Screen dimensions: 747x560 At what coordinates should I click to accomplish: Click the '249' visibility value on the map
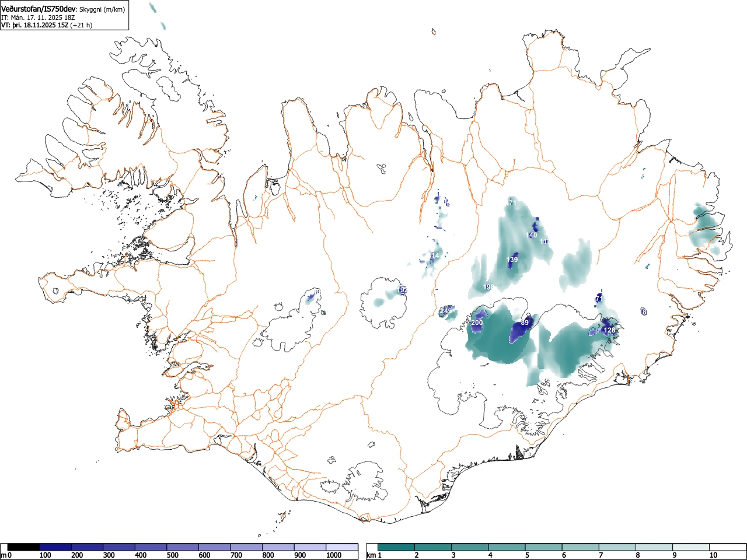(446, 310)
